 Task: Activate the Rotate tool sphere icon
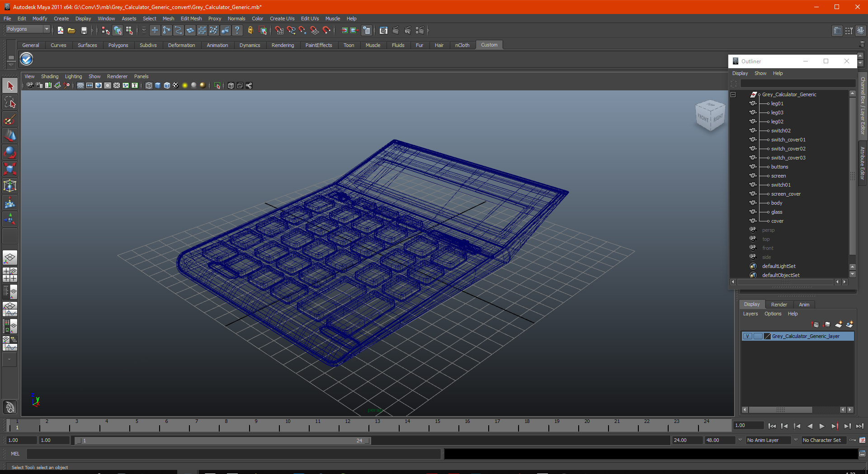(10, 153)
